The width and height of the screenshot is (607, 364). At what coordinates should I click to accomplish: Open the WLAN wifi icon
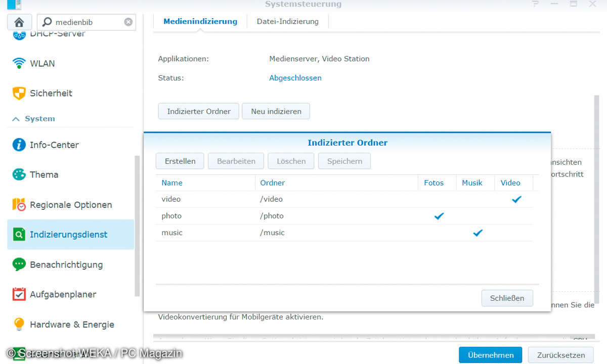click(x=19, y=64)
